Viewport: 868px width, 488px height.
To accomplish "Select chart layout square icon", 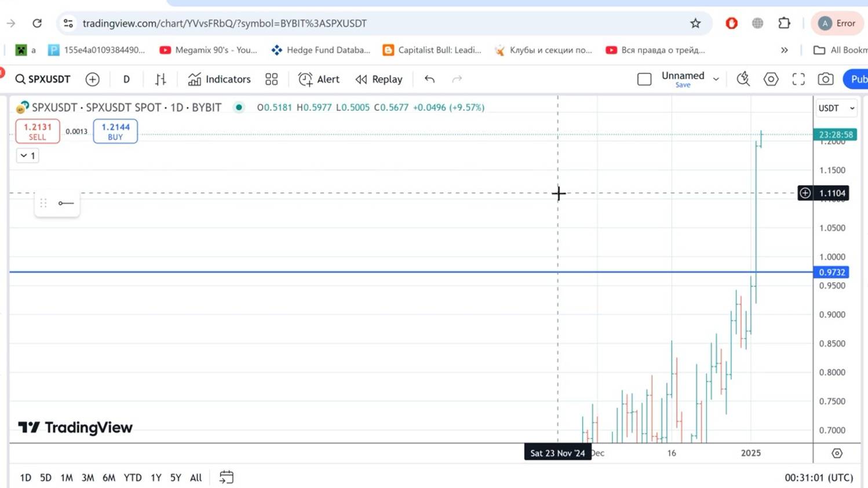I will [x=644, y=79].
